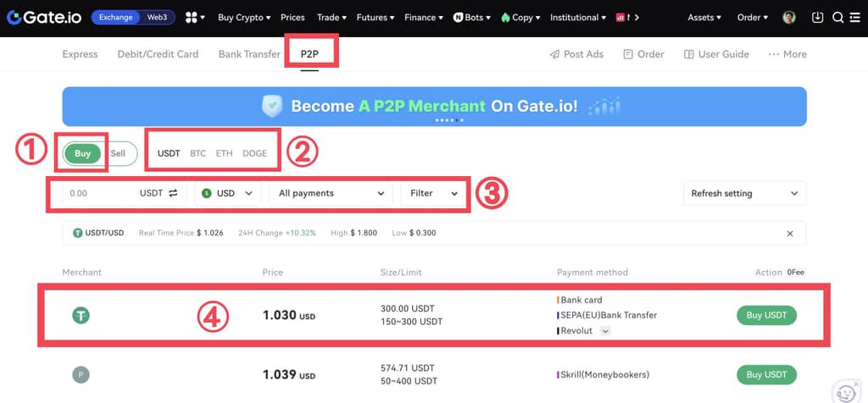The image size is (868, 403).
Task: Switch to Sell mode
Action: click(x=118, y=153)
